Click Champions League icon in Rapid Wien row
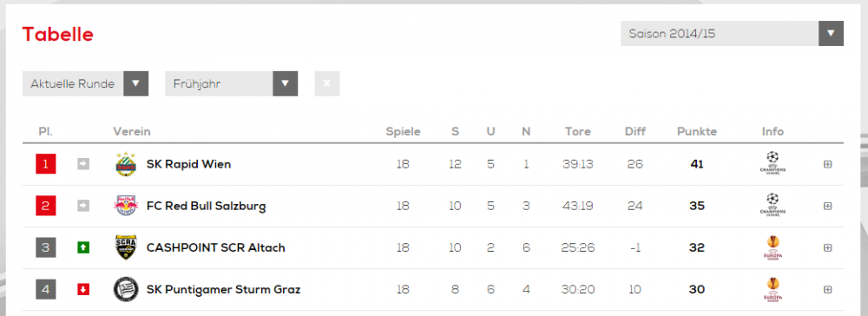 (x=773, y=163)
